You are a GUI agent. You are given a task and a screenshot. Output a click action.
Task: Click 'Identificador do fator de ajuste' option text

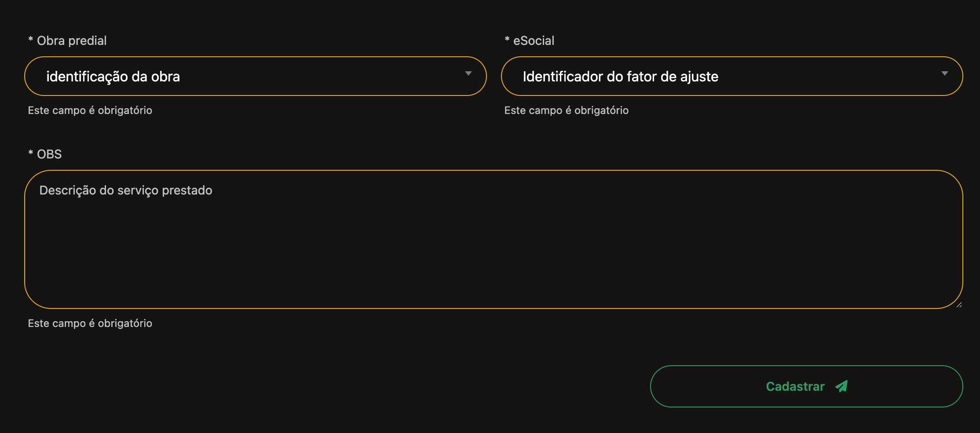tap(620, 77)
